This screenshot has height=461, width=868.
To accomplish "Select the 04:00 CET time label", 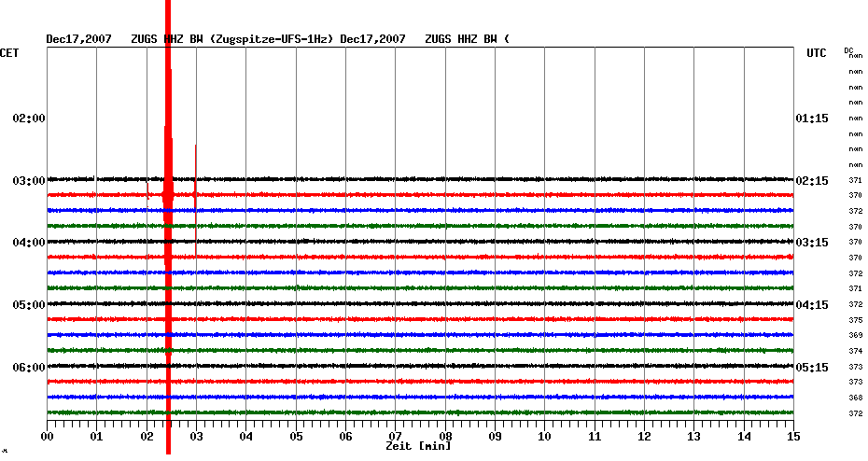I will [x=29, y=243].
